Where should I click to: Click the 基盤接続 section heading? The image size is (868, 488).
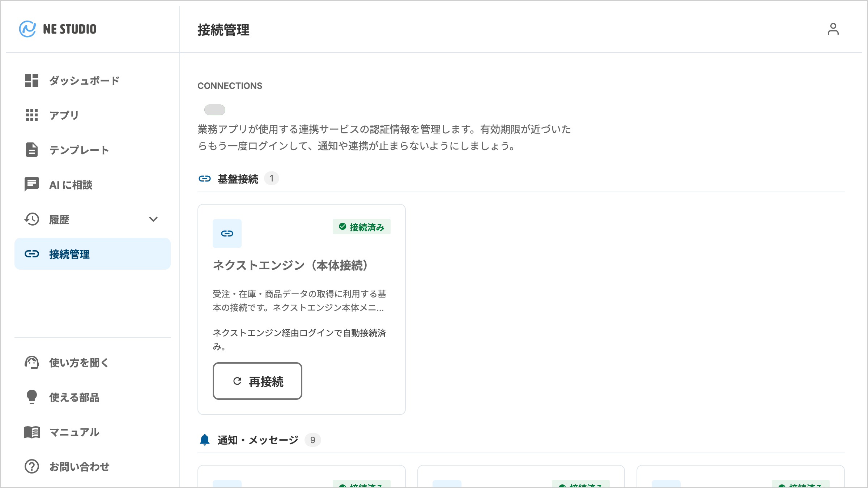click(238, 179)
